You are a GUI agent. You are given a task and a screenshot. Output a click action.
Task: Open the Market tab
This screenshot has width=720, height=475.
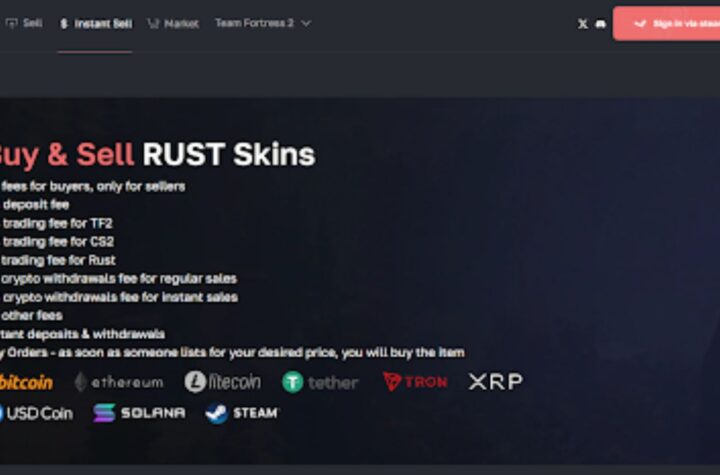click(x=173, y=24)
